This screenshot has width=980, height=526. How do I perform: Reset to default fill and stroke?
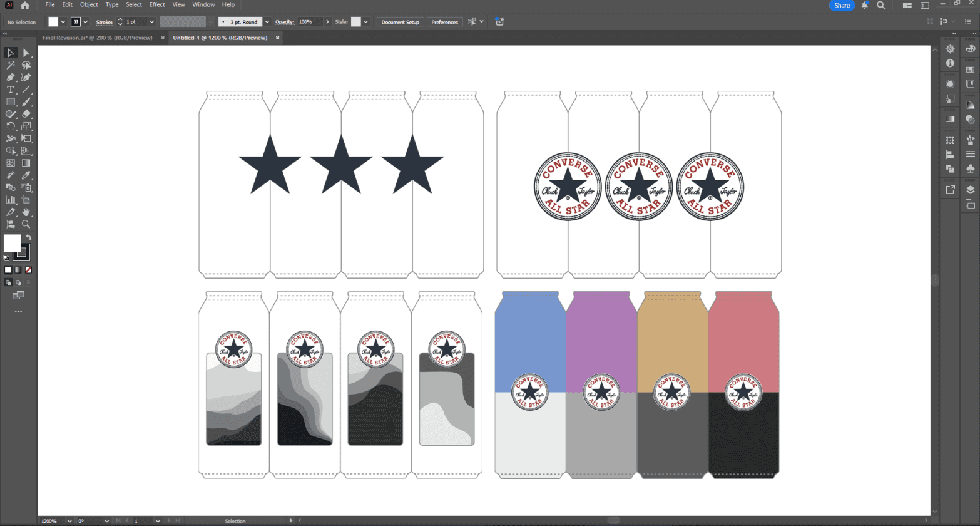7,258
